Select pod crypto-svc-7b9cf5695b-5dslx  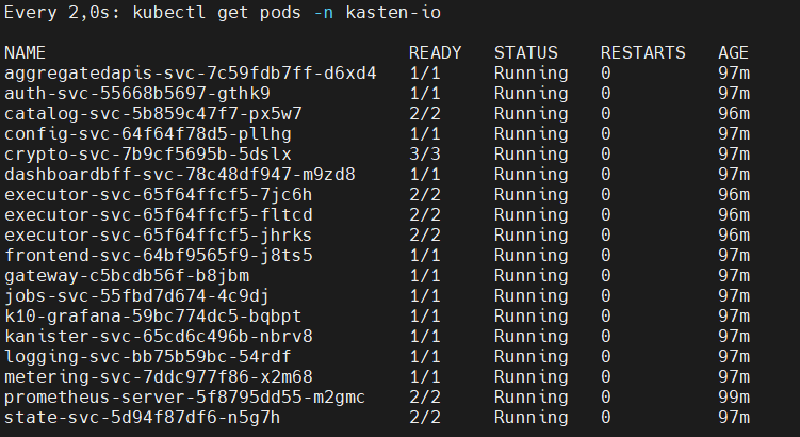pos(148,154)
